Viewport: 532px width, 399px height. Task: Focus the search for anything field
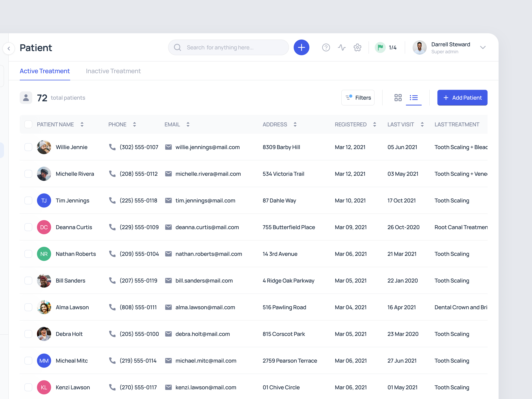coord(229,47)
